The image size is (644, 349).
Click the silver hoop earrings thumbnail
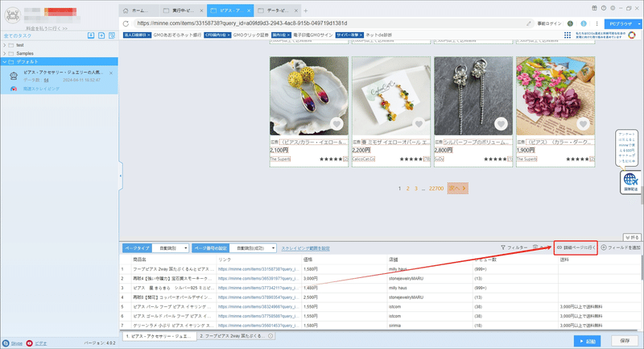click(473, 96)
